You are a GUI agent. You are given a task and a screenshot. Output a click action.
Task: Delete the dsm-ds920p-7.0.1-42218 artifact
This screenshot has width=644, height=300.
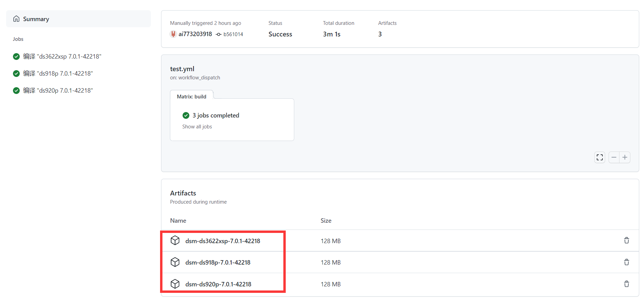[x=627, y=284]
